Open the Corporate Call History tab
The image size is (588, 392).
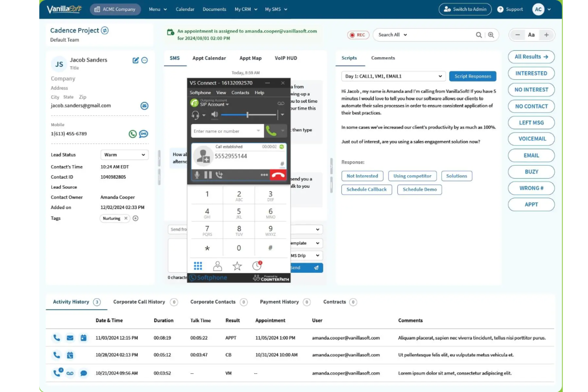(139, 302)
